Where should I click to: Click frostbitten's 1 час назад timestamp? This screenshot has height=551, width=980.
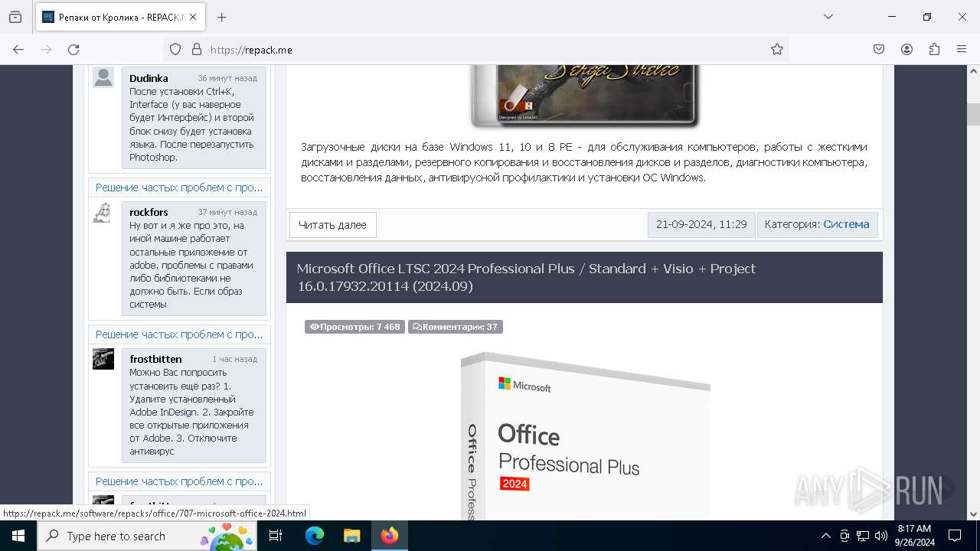[x=234, y=359]
